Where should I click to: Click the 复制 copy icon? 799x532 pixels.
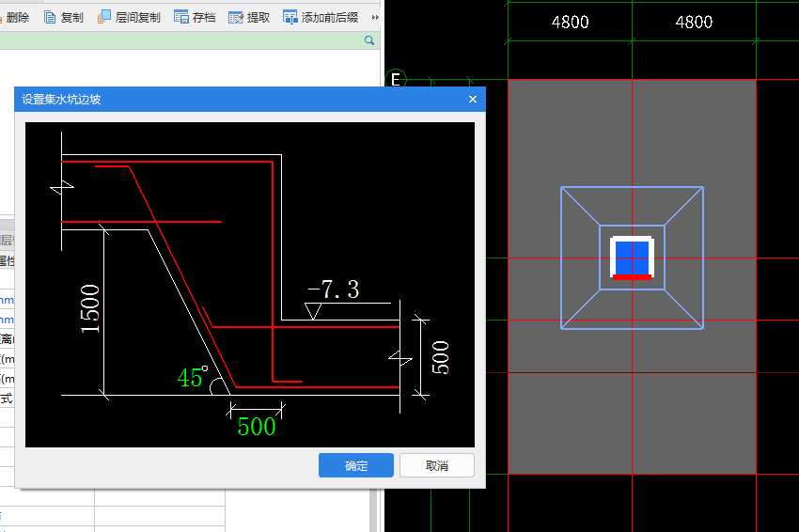(50, 17)
